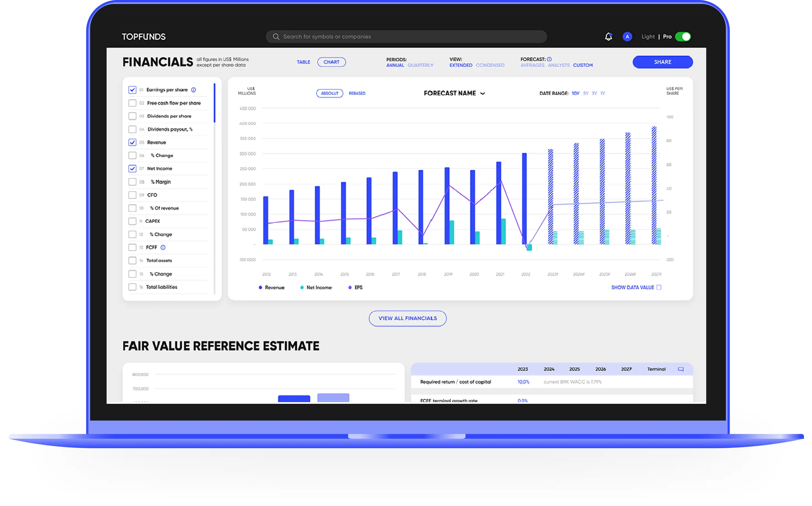
Task: Click the notification bell icon
Action: coord(608,36)
